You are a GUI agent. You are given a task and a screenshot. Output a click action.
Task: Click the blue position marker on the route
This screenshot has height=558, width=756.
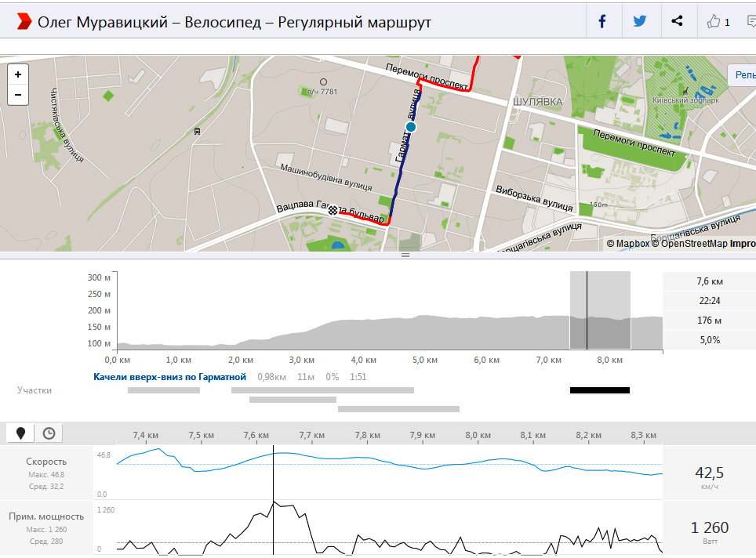pyautogui.click(x=410, y=127)
